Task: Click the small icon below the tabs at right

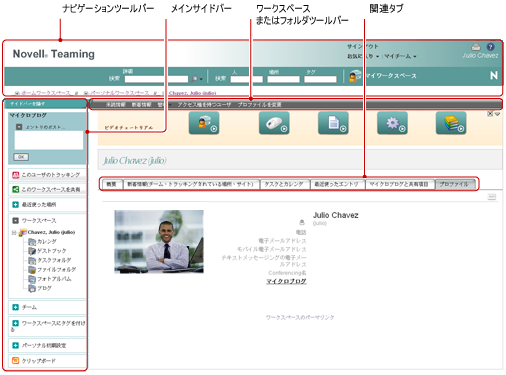Action: [492, 197]
